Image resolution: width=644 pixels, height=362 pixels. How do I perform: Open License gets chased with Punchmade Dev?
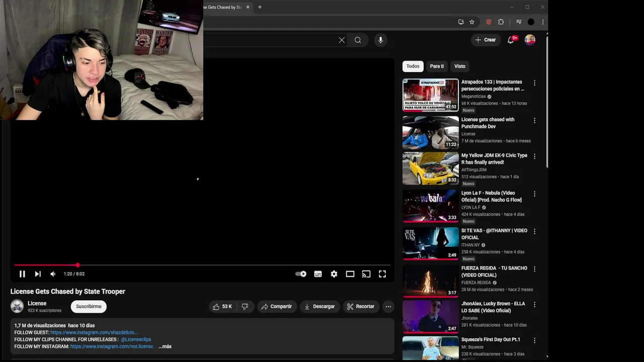(488, 123)
